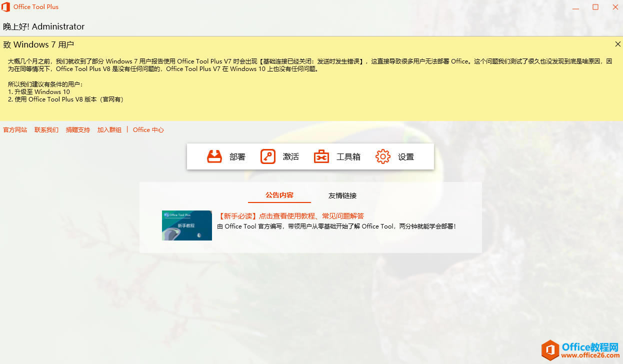Viewport: 623px width, 364px height.
Task: Click the 新手教程 tutorial thumbnail image
Action: 186,225
